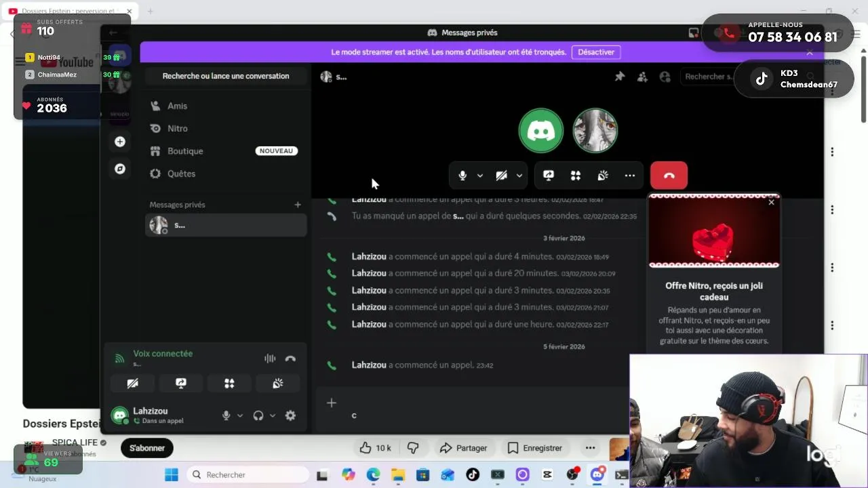
Task: Share your screen from call controls
Action: [549, 176]
